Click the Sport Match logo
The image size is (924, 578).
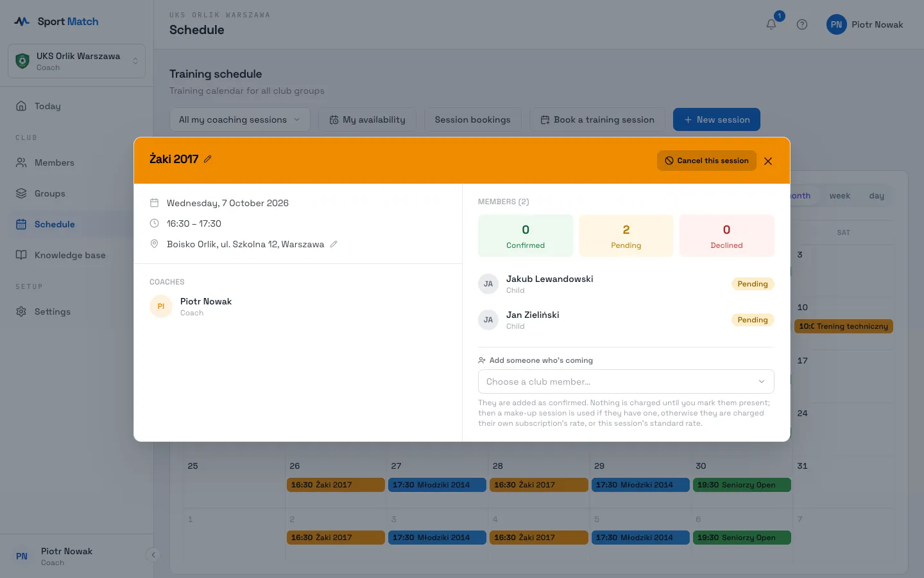click(x=56, y=21)
